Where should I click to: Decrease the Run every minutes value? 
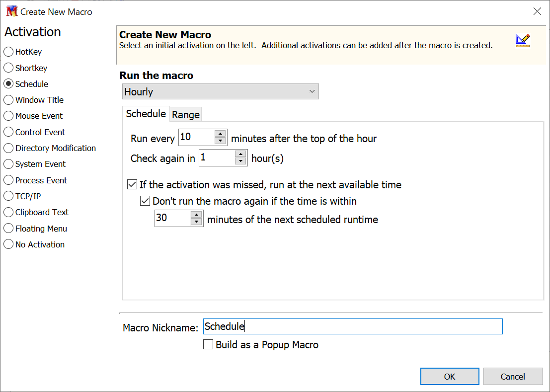pos(221,141)
